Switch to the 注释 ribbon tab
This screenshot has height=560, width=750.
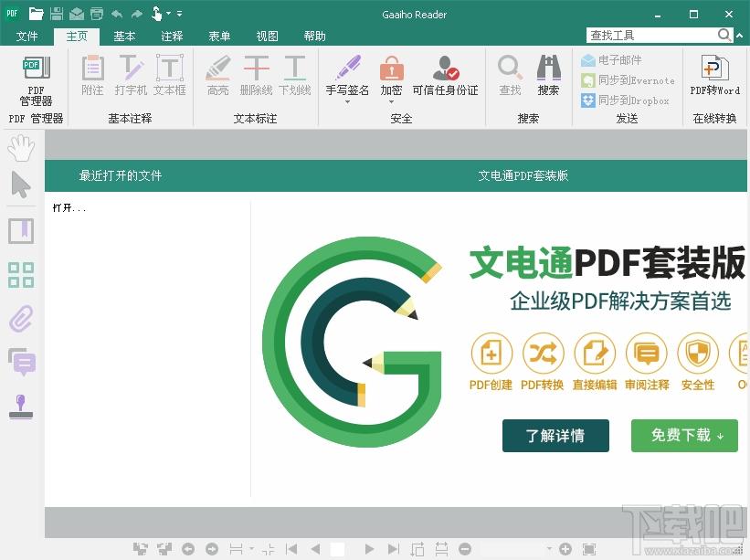(172, 37)
